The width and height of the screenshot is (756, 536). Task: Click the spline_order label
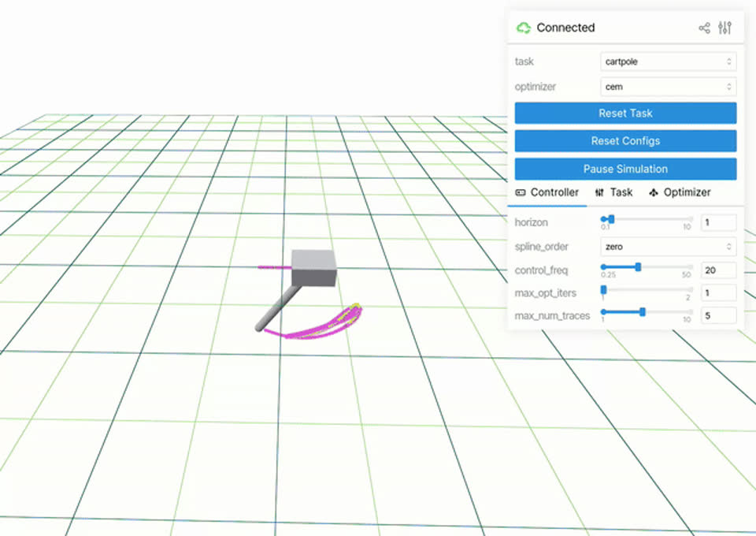tap(542, 247)
